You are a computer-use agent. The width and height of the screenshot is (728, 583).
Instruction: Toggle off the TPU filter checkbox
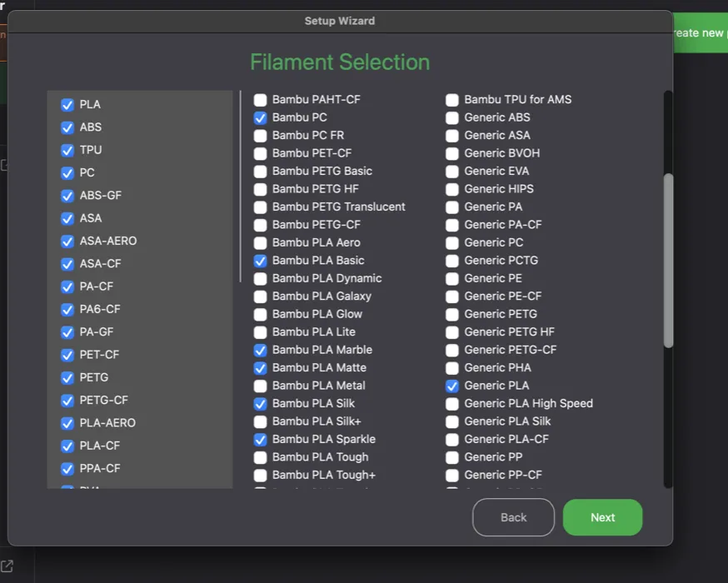pos(67,150)
